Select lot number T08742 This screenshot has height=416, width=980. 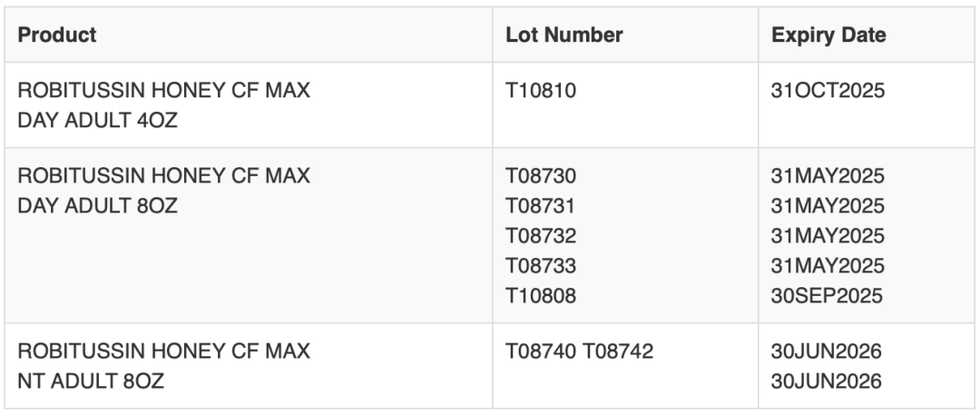pos(618,352)
